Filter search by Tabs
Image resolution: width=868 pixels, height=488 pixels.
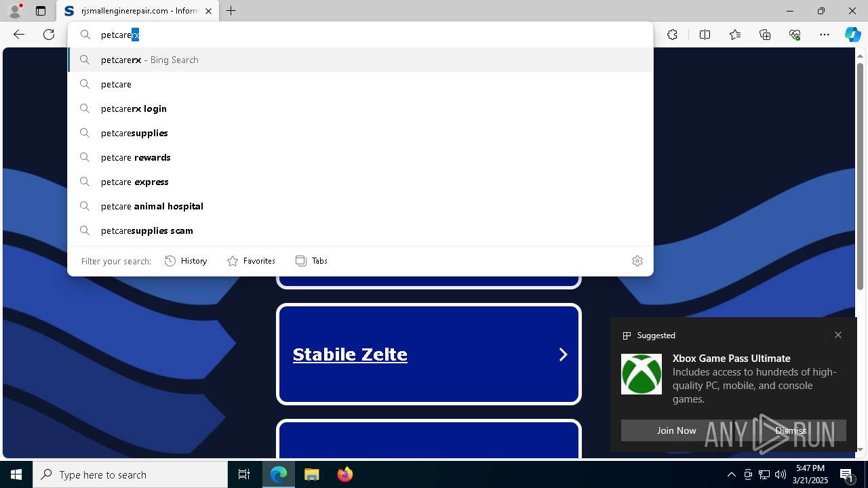(311, 261)
